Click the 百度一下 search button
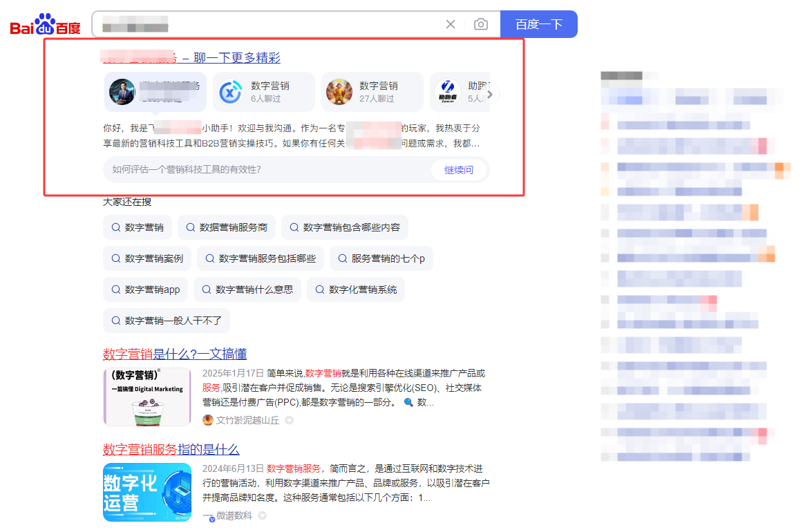Screen dimensions: 812x532 pos(538,24)
